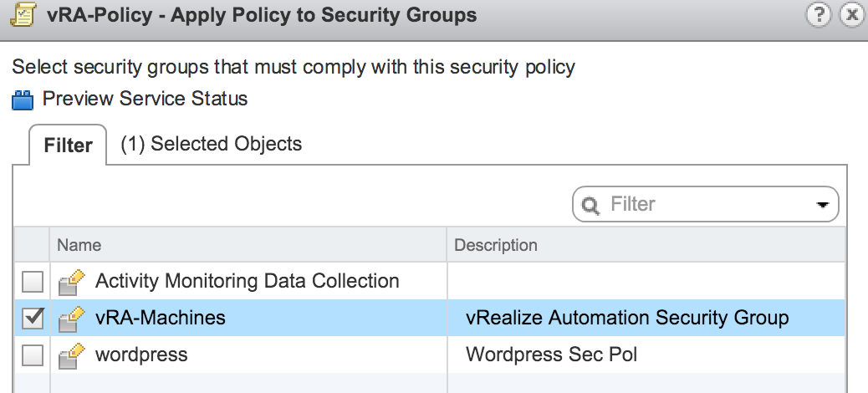Viewport: 868px width, 393px height.
Task: Click the wordpress security group icon
Action: [x=73, y=355]
